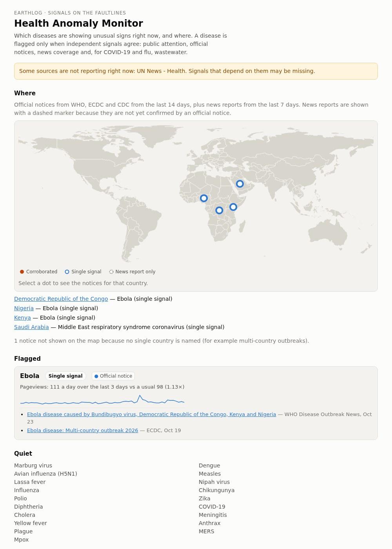Click 'Anthrax' in Quiet list
Viewport: 392px width, 549px height.
pyautogui.click(x=209, y=523)
